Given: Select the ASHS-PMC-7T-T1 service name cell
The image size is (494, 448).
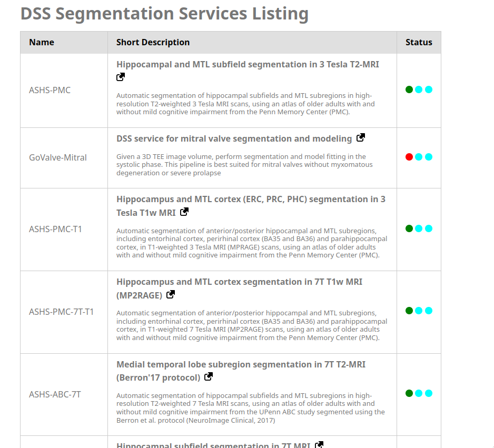Looking at the screenshot, I should (61, 312).
